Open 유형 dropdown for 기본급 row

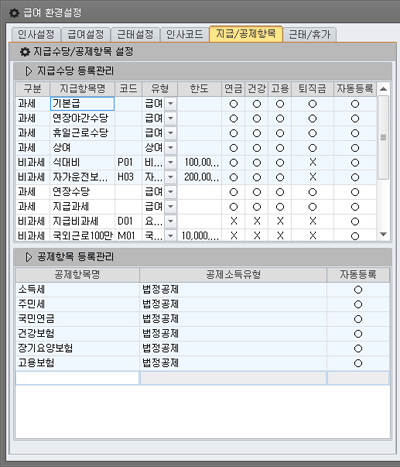click(171, 104)
